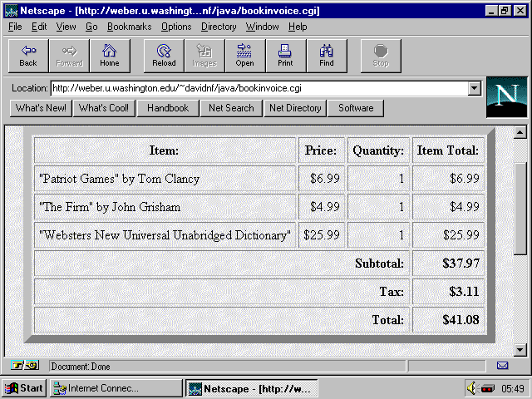532x399 pixels.
Task: Click the $25.99 price cell
Action: tap(322, 234)
